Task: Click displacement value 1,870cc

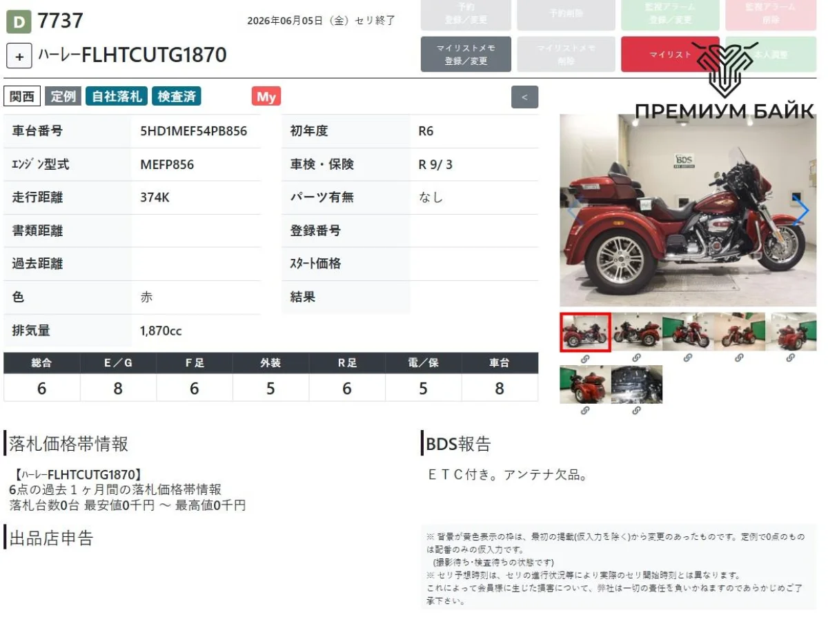Action: click(161, 331)
